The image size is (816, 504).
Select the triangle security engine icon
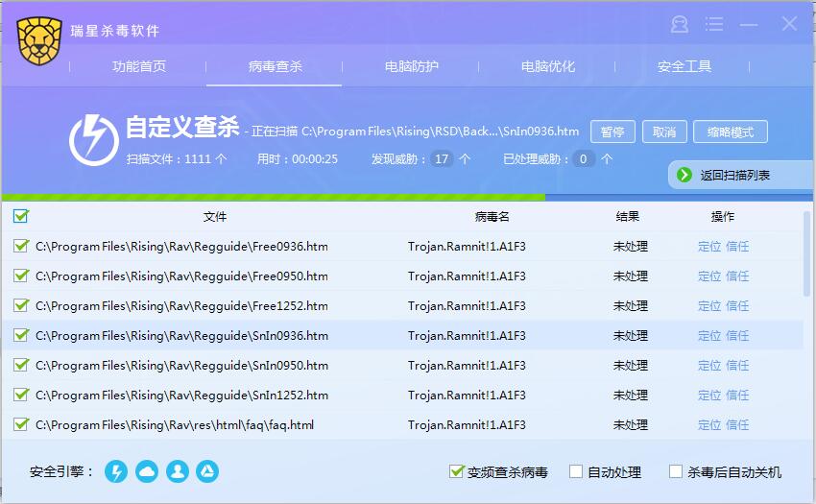coord(207,471)
